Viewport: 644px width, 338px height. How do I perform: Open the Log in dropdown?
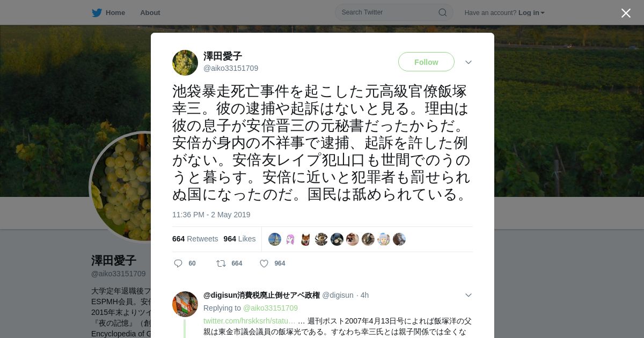pyautogui.click(x=531, y=13)
